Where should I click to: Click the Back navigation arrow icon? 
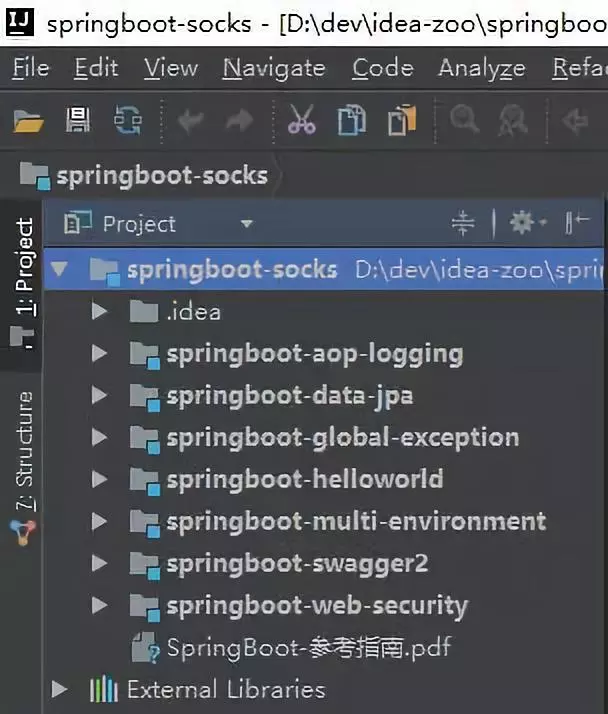click(575, 121)
